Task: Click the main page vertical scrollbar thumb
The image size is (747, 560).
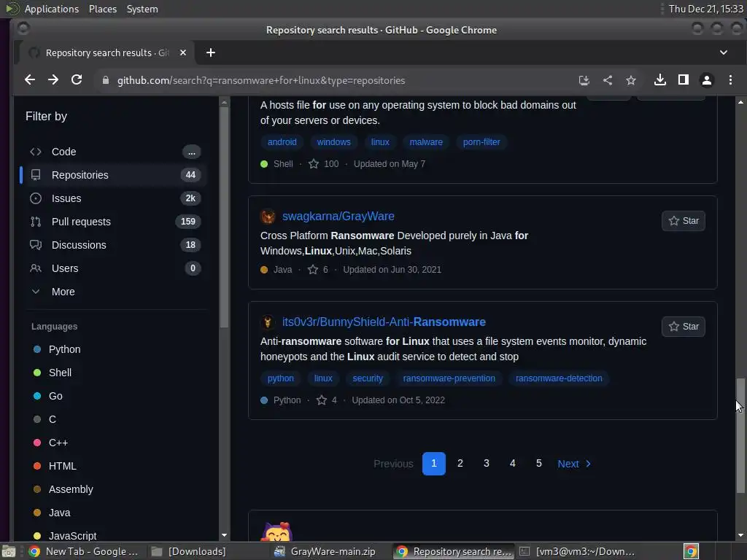Action: point(740,436)
